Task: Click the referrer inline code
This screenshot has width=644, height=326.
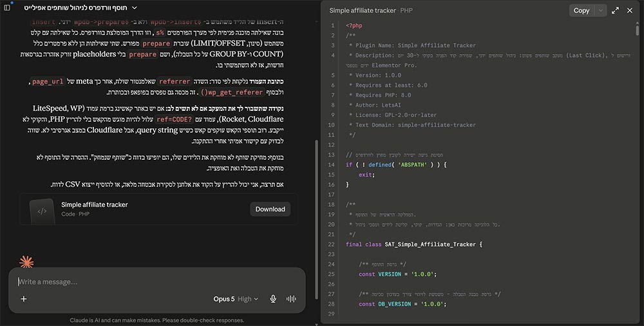Action: pos(174,81)
